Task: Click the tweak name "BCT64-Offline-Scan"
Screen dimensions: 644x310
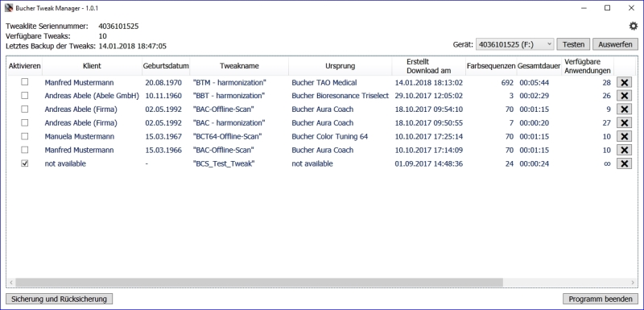Action: (227, 136)
